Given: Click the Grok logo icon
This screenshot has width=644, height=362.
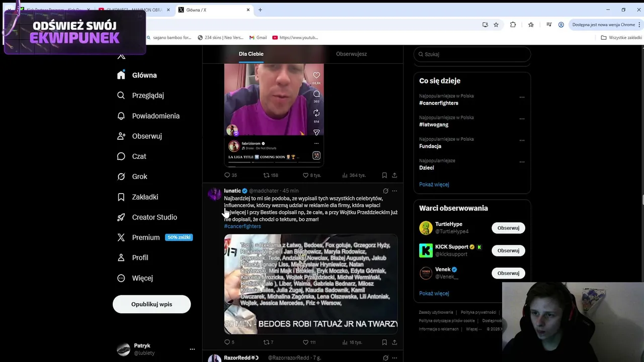Looking at the screenshot, I should [121, 176].
